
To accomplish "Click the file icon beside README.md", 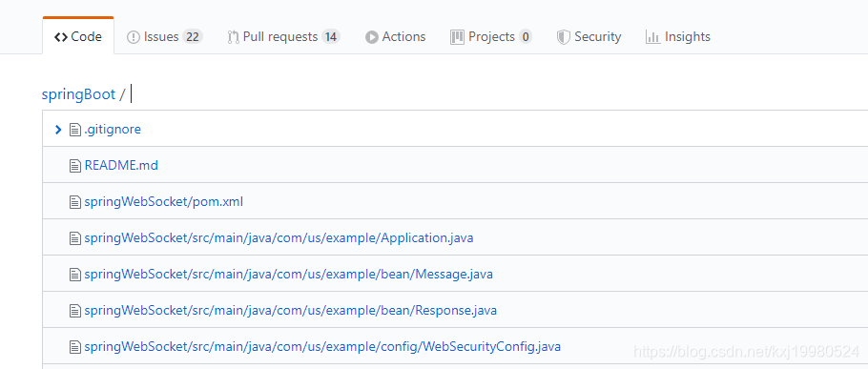I will click(x=74, y=165).
